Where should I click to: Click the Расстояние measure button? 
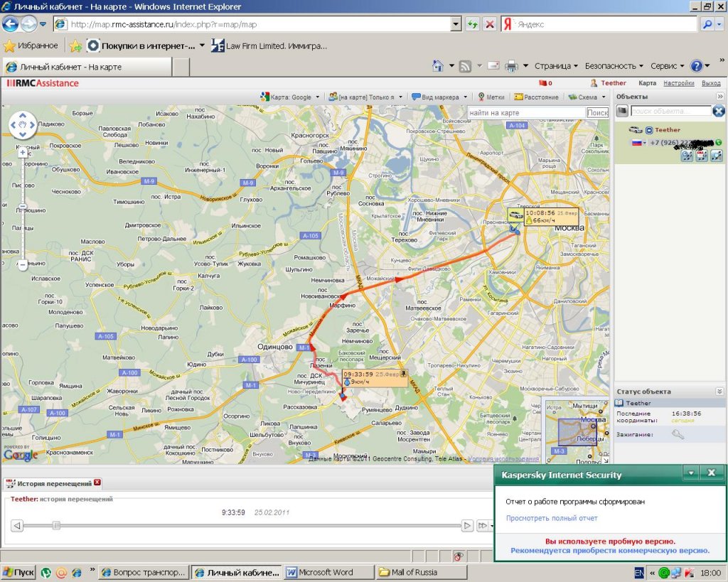pos(536,97)
